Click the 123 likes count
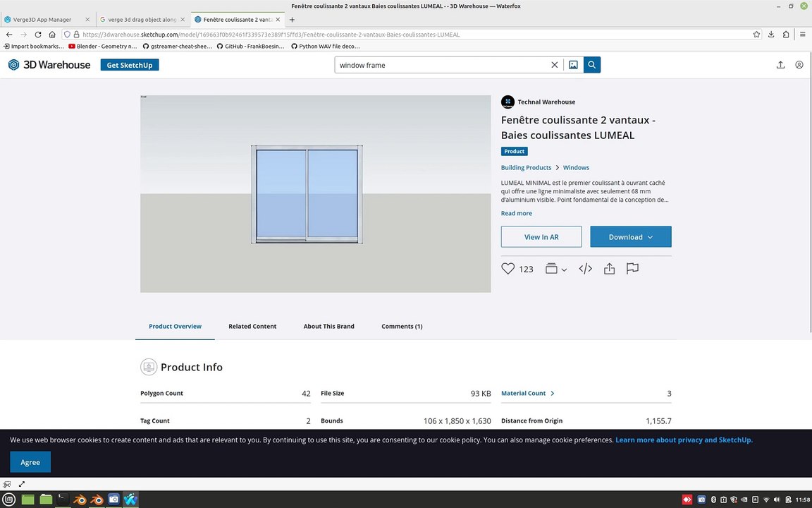 pos(526,269)
